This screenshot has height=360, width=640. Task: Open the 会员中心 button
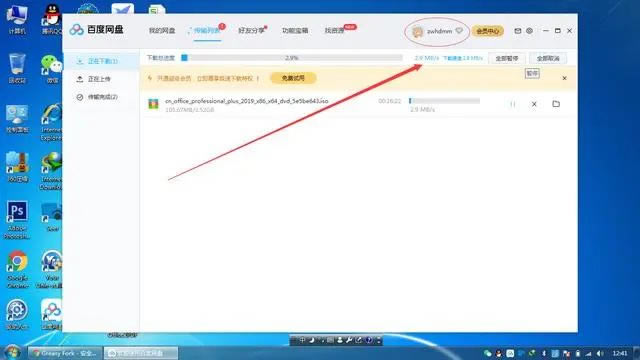(487, 31)
